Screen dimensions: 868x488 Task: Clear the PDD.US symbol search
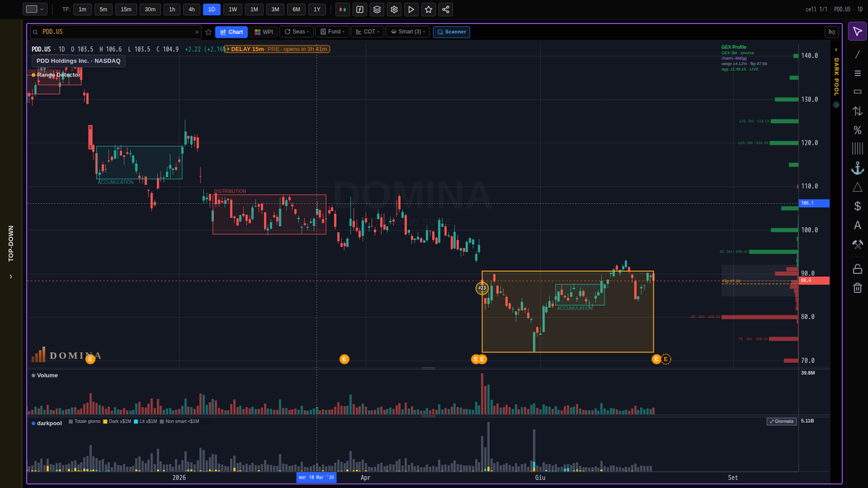point(197,32)
